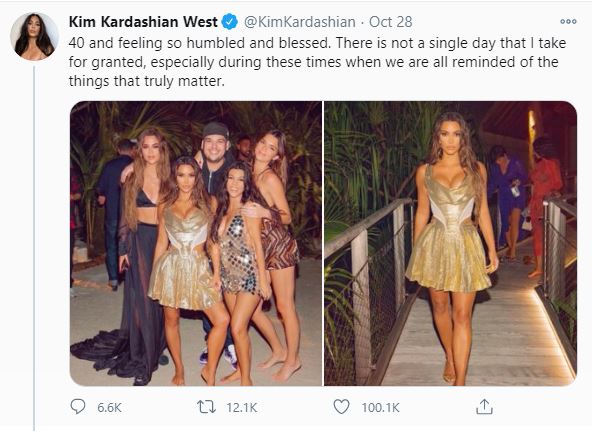
Task: Click the 12.1K retweet count
Action: pyautogui.click(x=242, y=407)
